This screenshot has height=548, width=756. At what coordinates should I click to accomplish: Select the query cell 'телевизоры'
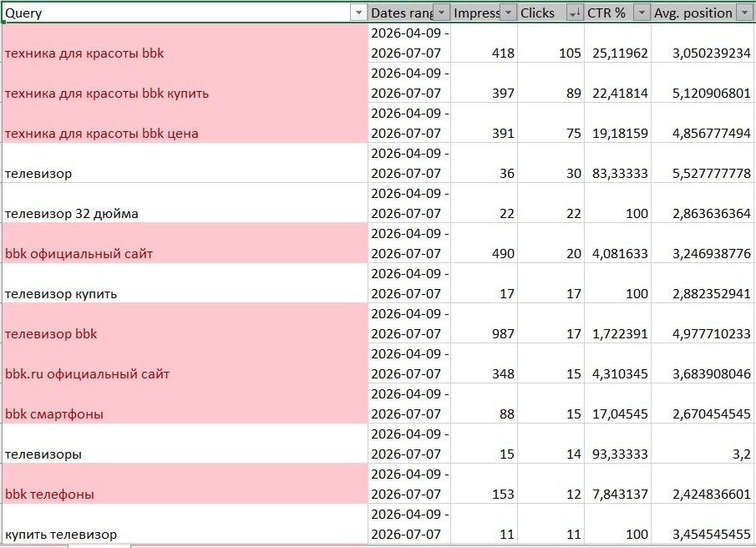tap(185, 444)
